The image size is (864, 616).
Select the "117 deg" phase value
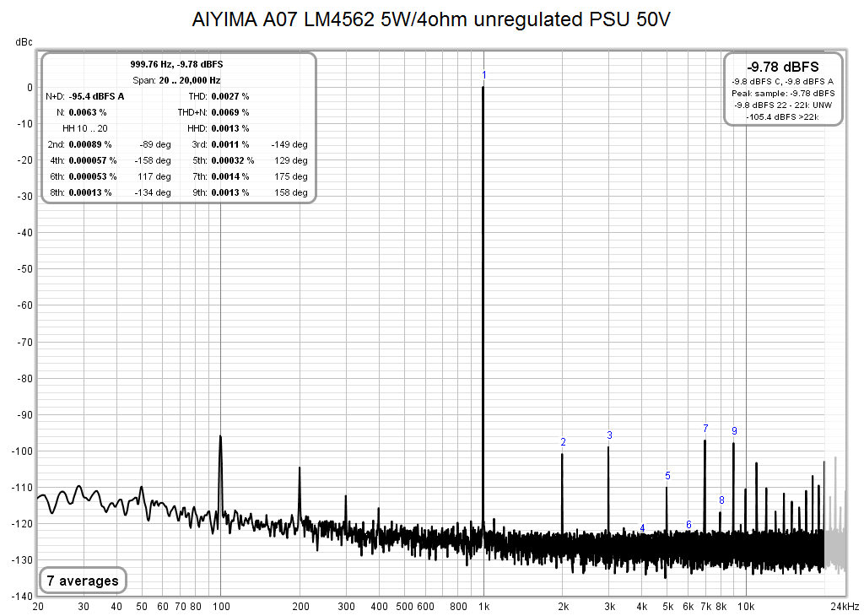coord(154,176)
